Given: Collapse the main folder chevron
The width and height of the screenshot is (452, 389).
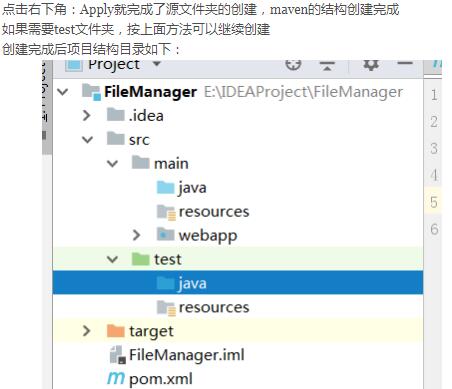Looking at the screenshot, I should click(112, 163).
